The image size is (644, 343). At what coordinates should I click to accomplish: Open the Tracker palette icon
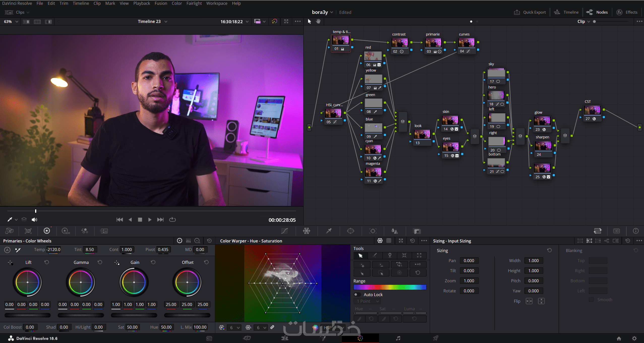click(x=373, y=231)
